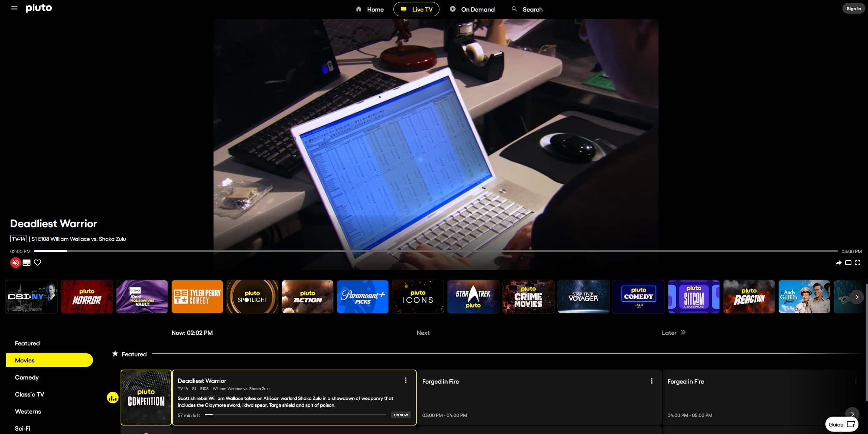Select Forged in Fire 03:00 PM card

539,398
